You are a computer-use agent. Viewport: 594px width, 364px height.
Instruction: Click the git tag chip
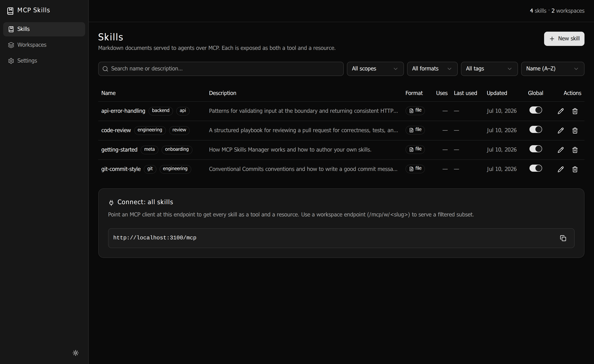pos(150,169)
